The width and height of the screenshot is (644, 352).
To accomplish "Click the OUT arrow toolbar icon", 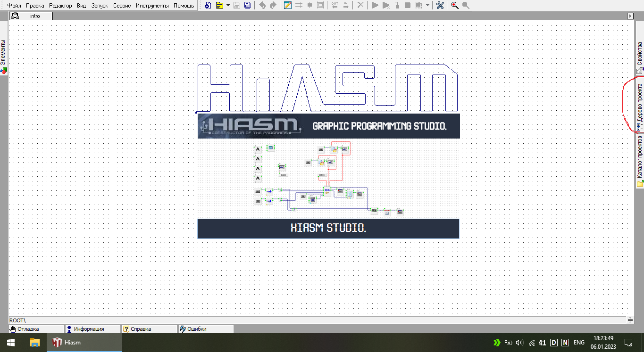I will click(x=335, y=6).
